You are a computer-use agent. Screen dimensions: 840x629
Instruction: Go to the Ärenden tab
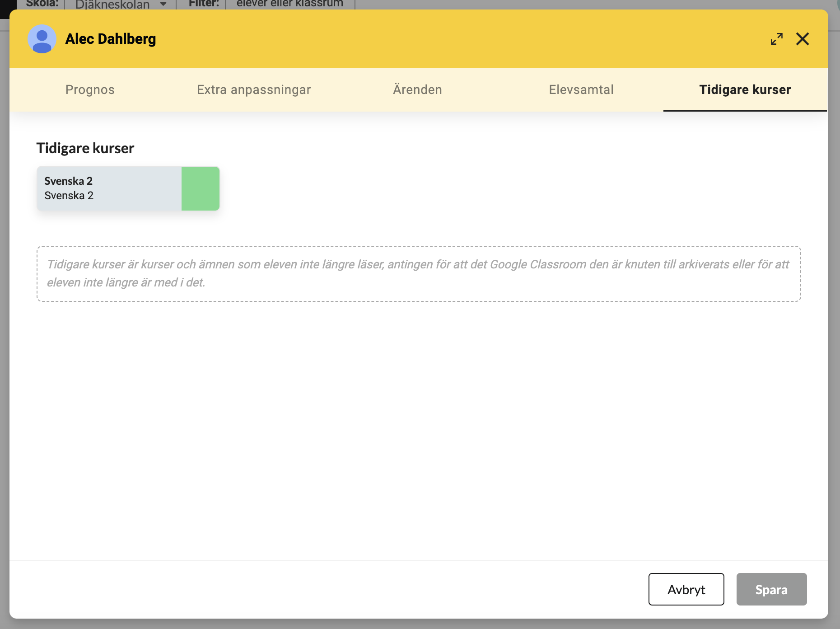pyautogui.click(x=417, y=89)
